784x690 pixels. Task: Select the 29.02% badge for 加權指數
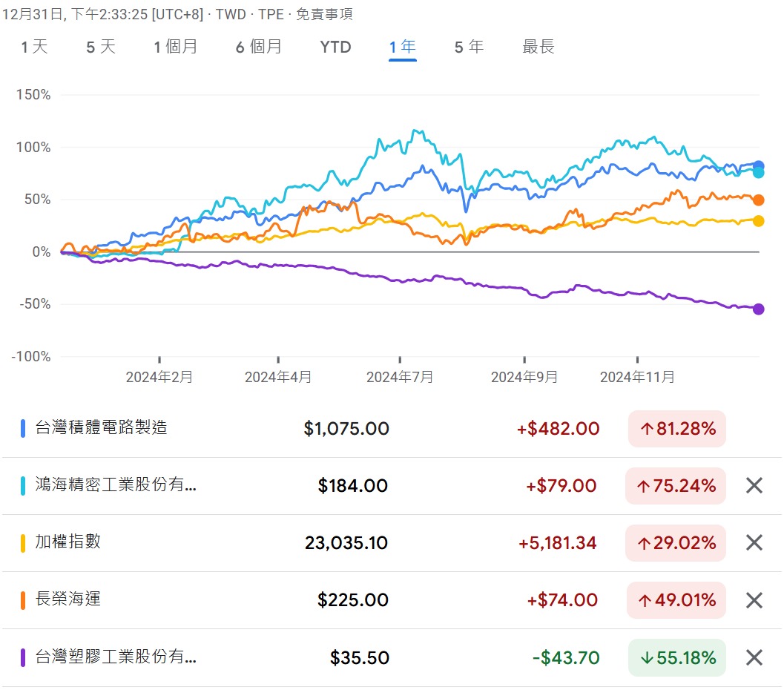point(676,543)
